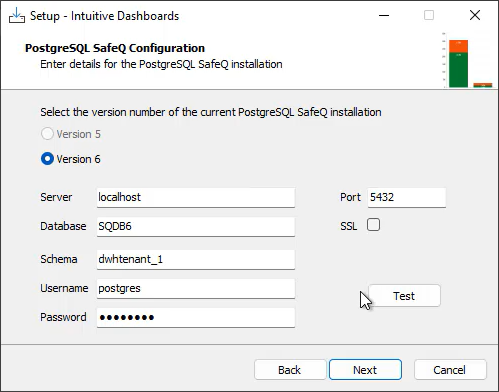Click the Password label
Viewport: 499px width, 392px height.
click(63, 317)
